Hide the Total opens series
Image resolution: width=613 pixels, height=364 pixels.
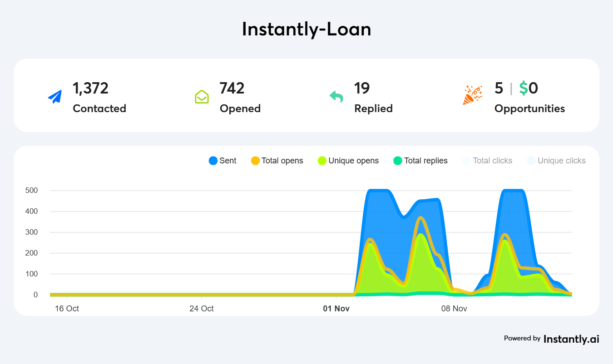(277, 161)
